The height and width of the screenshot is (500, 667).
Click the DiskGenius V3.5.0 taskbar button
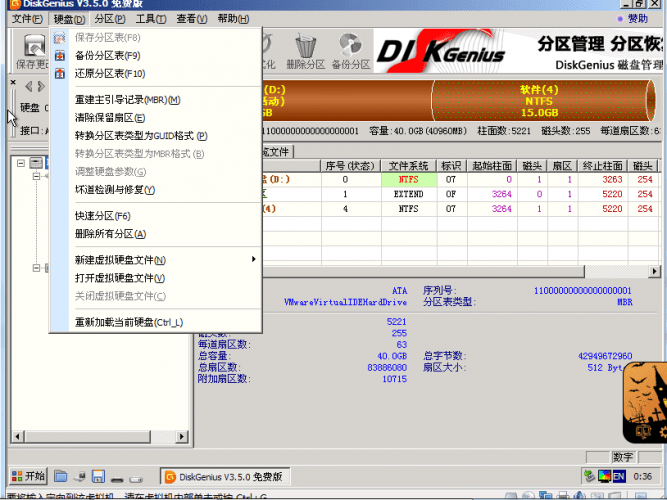[x=225, y=477]
